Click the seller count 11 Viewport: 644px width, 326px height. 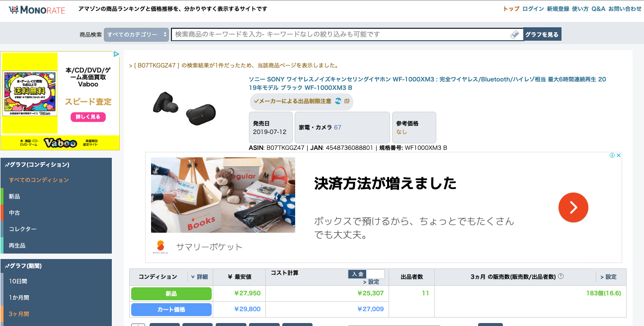pos(425,293)
